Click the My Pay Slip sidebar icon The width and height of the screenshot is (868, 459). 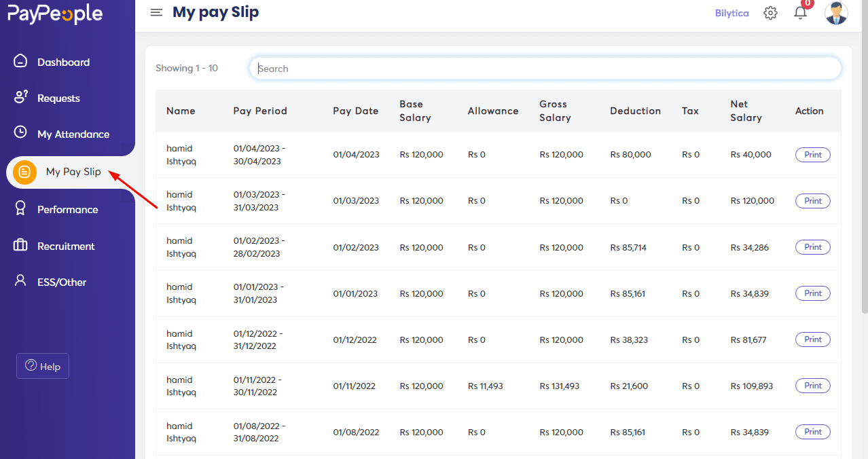pos(24,172)
